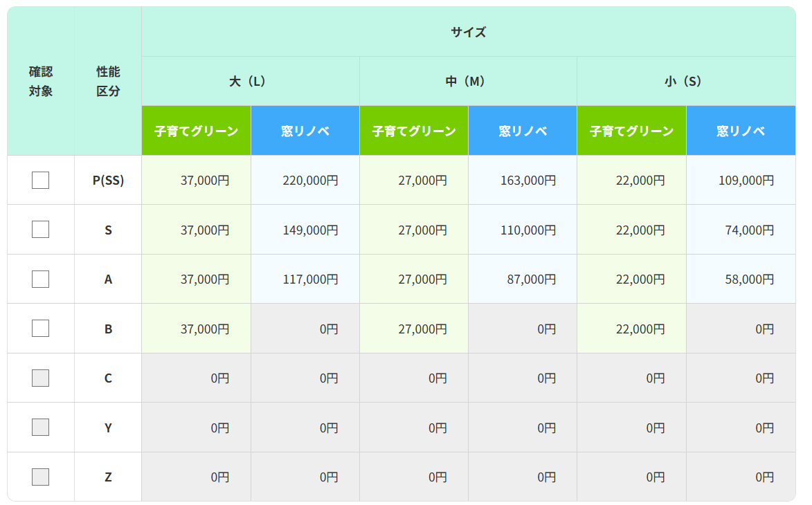812x505 pixels.
Task: Select the disabled checkbox for row C
Action: pyautogui.click(x=39, y=377)
